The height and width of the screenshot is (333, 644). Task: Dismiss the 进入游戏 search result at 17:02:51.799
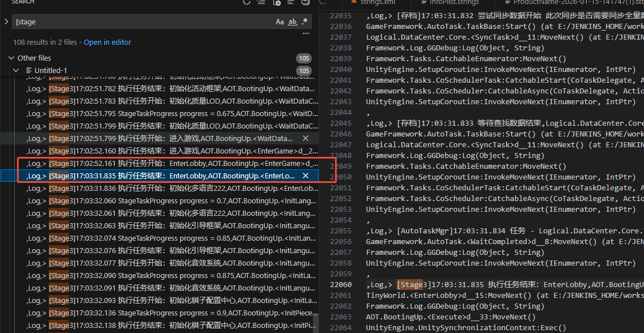tap(306, 139)
